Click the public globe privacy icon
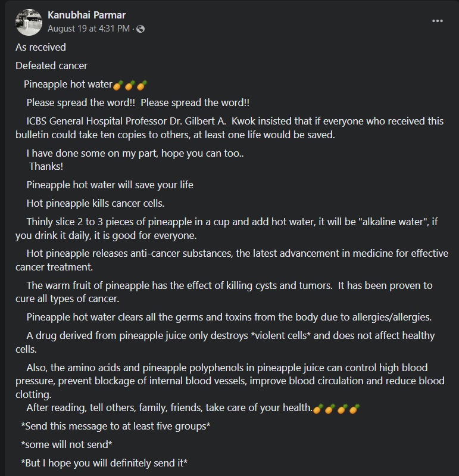The height and width of the screenshot is (476, 459). 140,29
